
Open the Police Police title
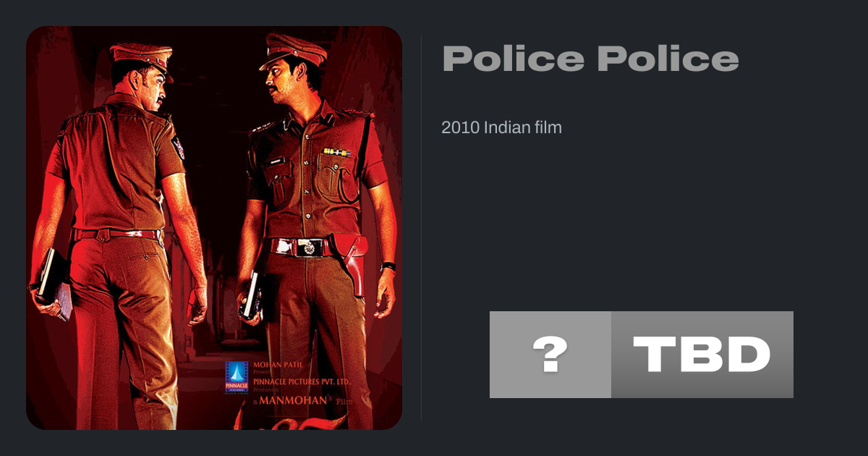coord(590,59)
